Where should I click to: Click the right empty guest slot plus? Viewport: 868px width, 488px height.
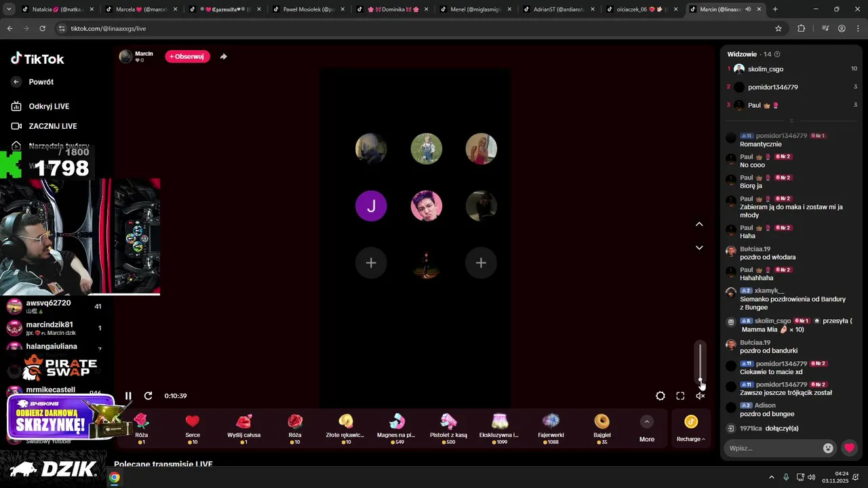[481, 263]
